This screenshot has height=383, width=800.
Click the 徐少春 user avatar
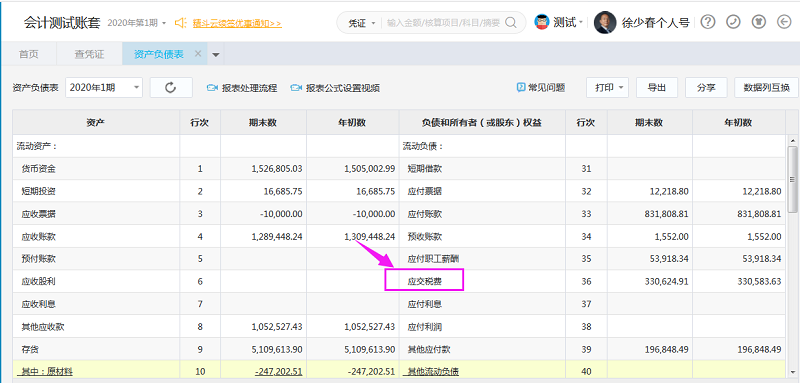(x=605, y=22)
